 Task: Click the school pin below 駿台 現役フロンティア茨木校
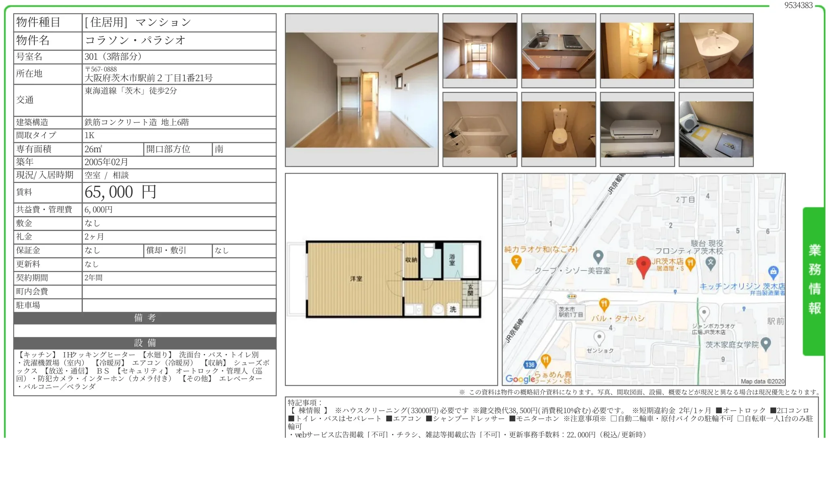point(711,264)
